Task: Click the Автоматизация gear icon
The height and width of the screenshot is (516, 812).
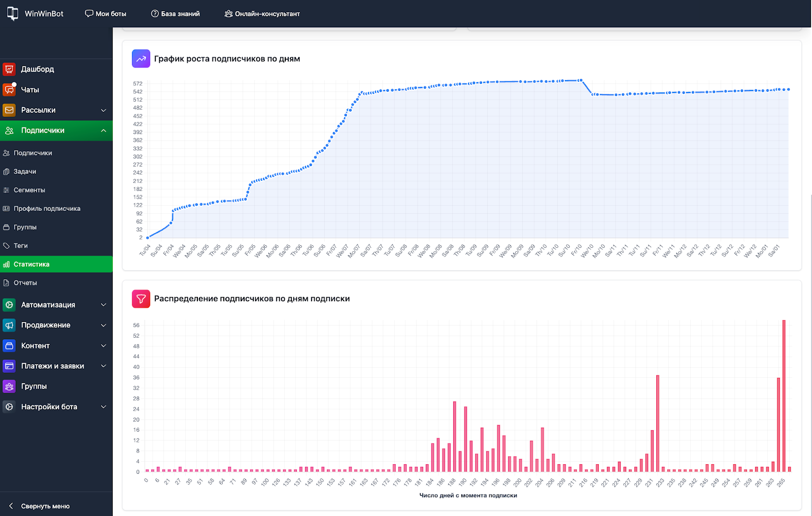Action: coord(9,305)
